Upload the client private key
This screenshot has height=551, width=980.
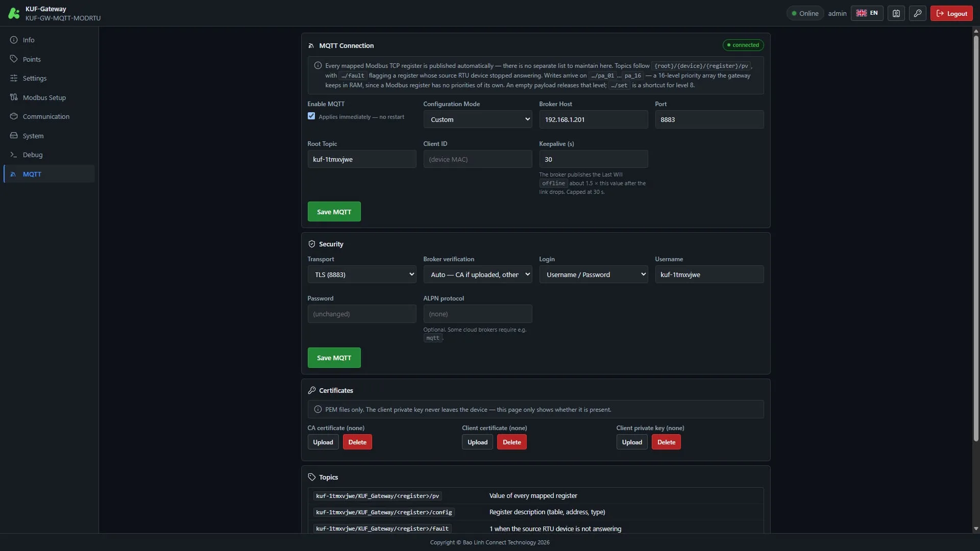632,442
